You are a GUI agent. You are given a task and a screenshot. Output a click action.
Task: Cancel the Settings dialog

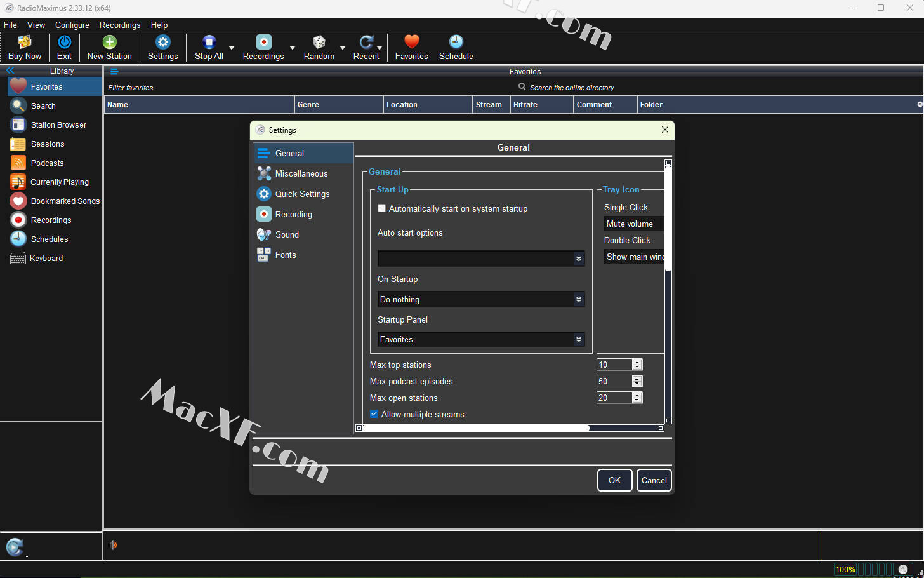click(654, 480)
